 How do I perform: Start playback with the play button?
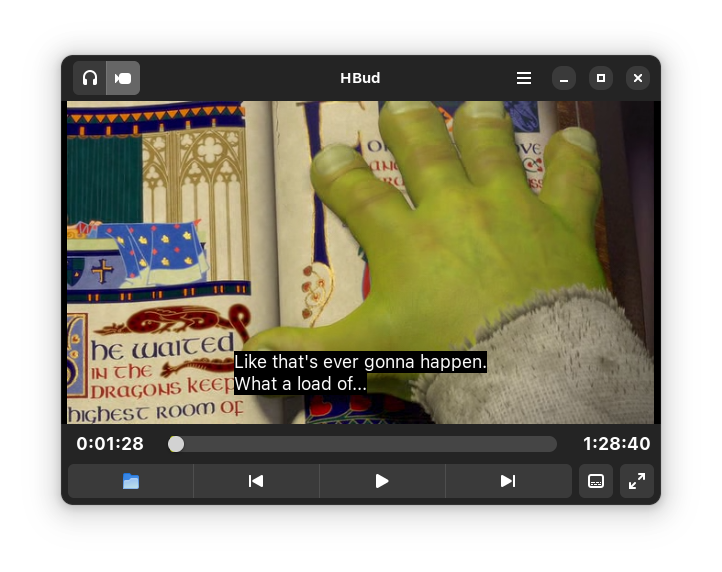pyautogui.click(x=382, y=481)
